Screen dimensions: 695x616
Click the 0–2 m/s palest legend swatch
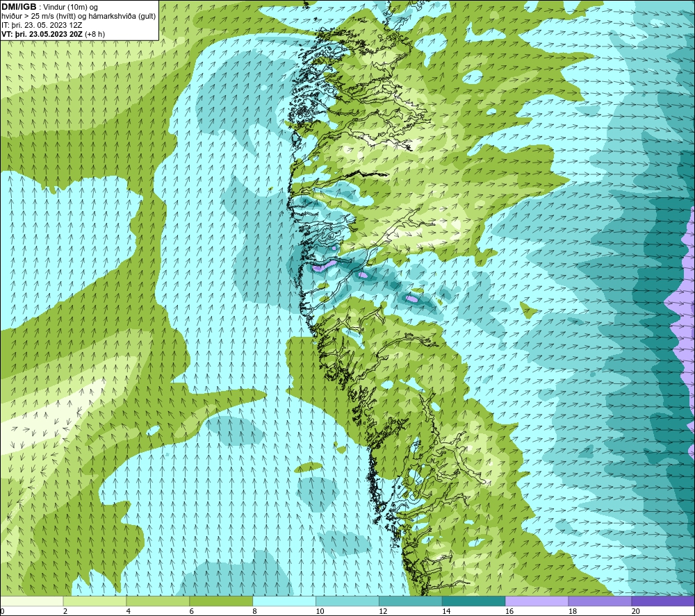(x=31, y=601)
